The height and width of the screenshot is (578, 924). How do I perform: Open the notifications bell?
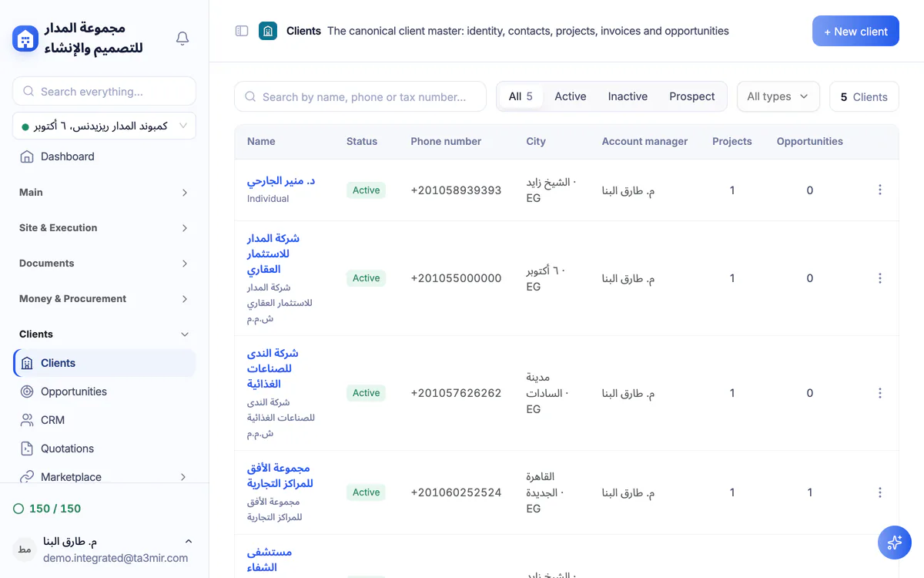tap(182, 39)
